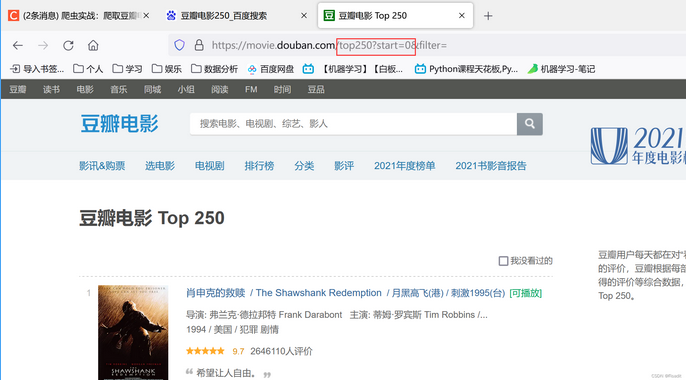Viewport: 686px width, 380px height.
Task: Close the 豆瓣电影250_百度搜索 tab
Action: coord(304,16)
